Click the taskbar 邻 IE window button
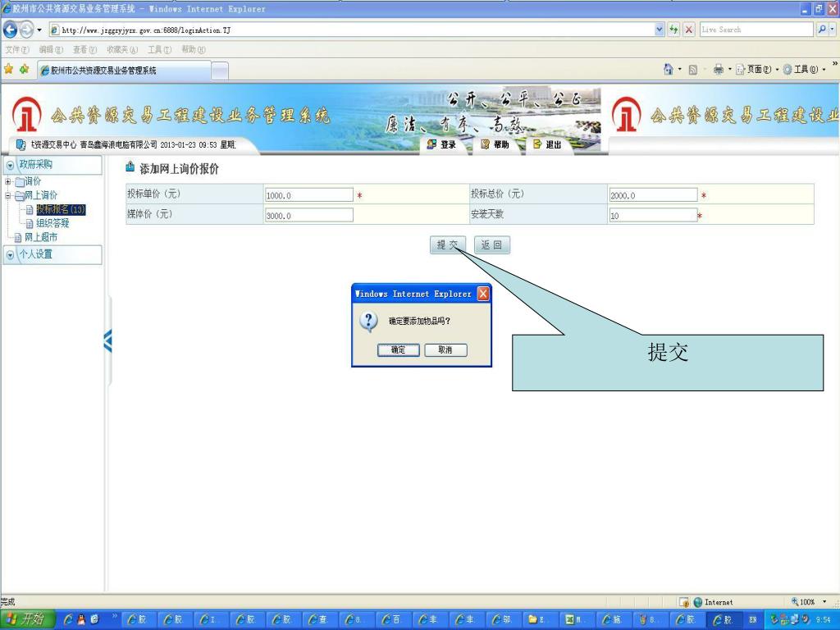 pos(504,619)
